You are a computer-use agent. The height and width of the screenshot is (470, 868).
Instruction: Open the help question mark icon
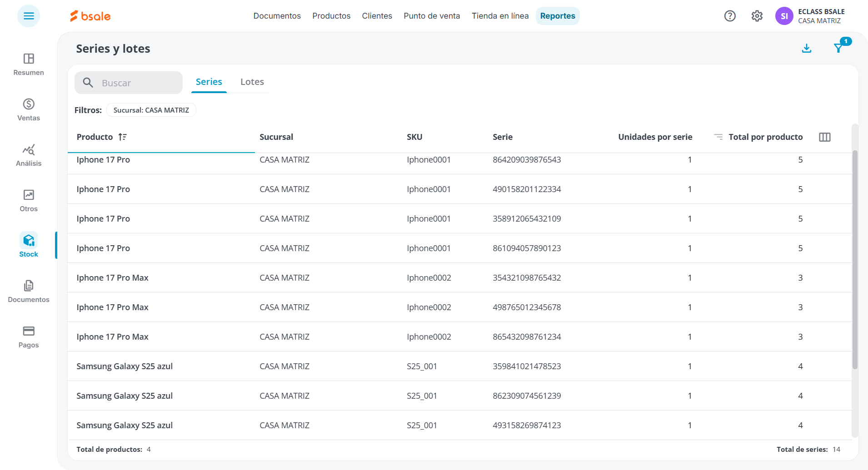tap(730, 16)
